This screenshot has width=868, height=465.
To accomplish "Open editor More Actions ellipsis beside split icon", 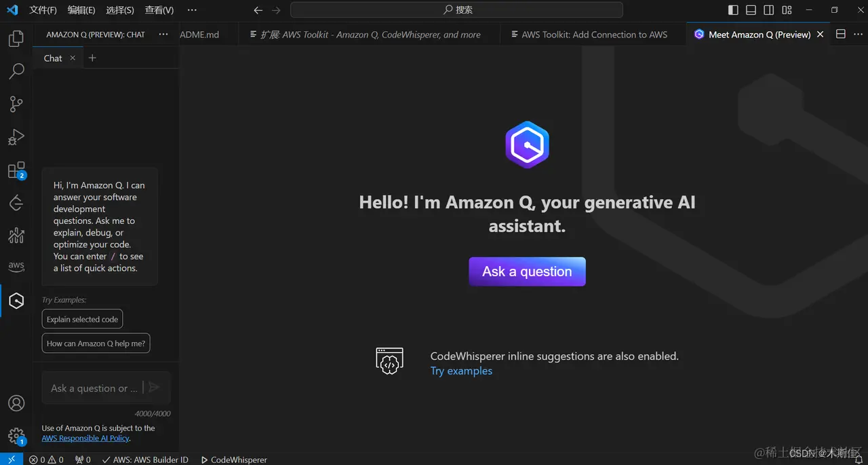I will pyautogui.click(x=859, y=35).
